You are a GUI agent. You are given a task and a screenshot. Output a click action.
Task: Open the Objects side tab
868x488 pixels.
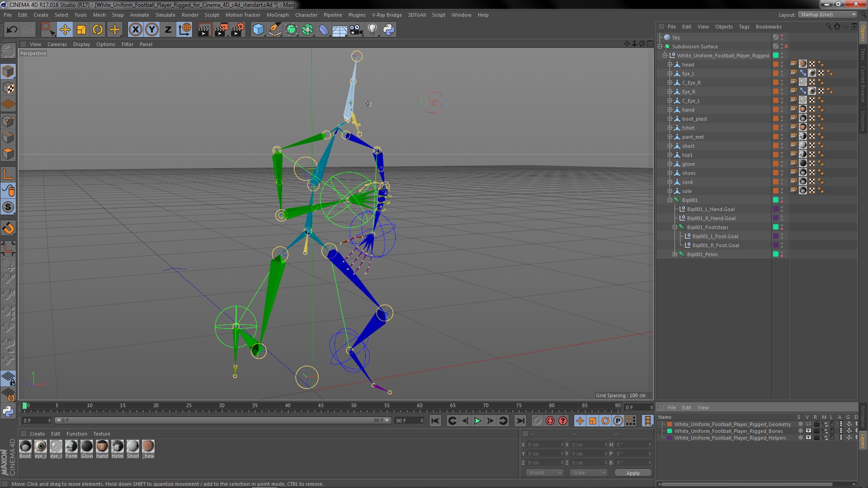pyautogui.click(x=863, y=33)
